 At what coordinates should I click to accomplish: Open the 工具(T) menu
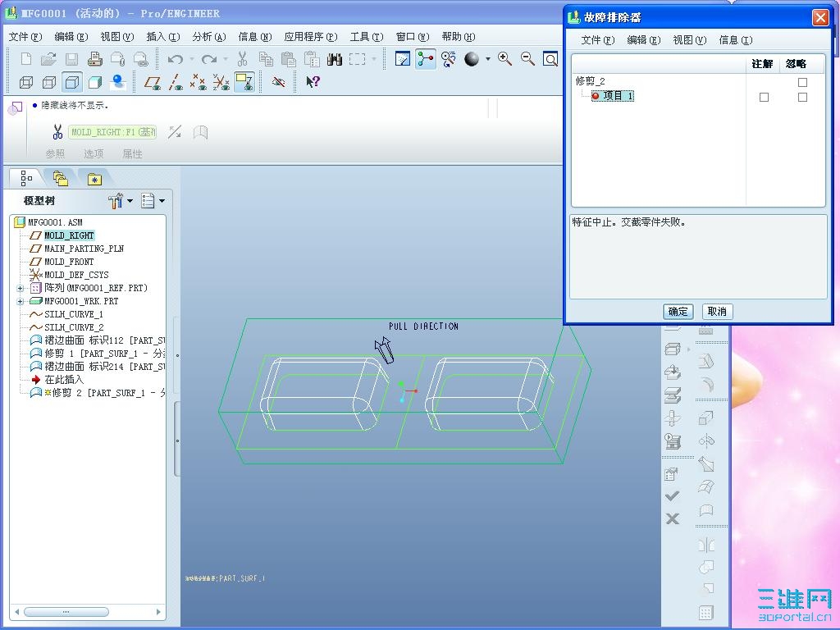367,37
